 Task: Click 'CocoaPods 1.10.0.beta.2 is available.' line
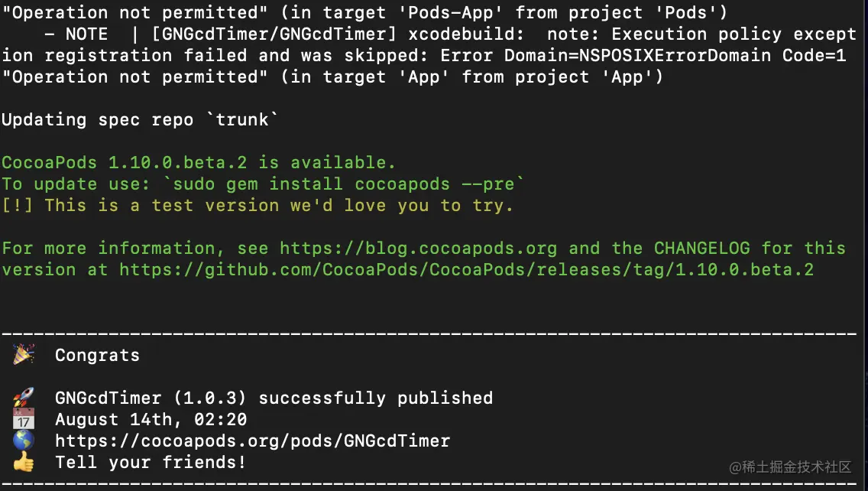(198, 162)
